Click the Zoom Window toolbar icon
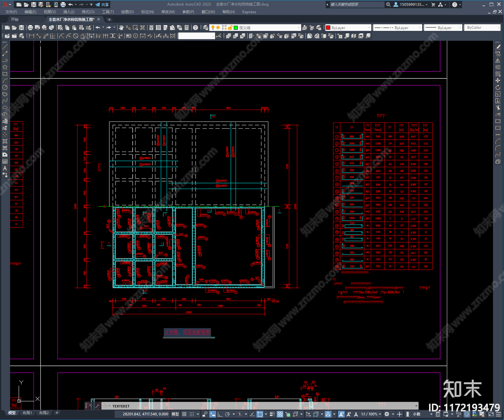Screen dimensions: 504x420 pos(135,28)
